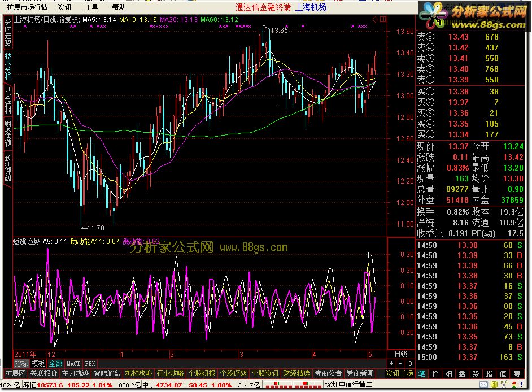Click the red and green arrows icon
The image size is (532, 392).
(x=514, y=385)
